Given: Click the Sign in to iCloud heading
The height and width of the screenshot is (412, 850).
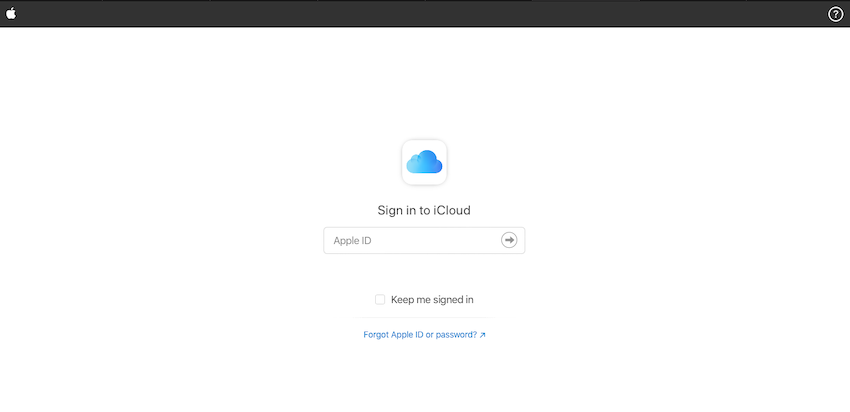Looking at the screenshot, I should point(424,210).
